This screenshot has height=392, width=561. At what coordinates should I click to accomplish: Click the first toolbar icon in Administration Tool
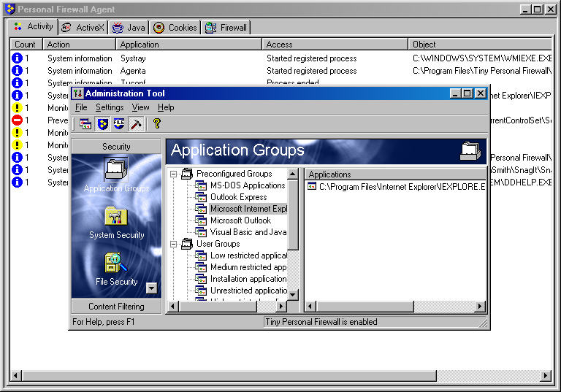[x=85, y=124]
